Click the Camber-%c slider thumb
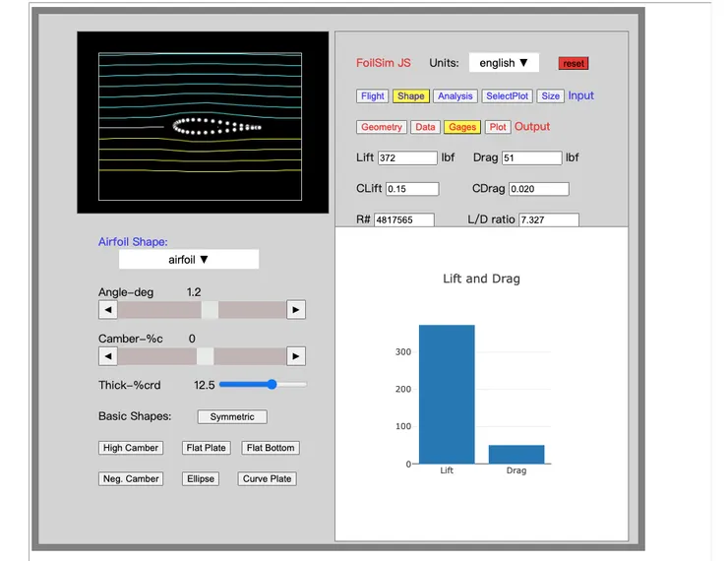 [206, 356]
